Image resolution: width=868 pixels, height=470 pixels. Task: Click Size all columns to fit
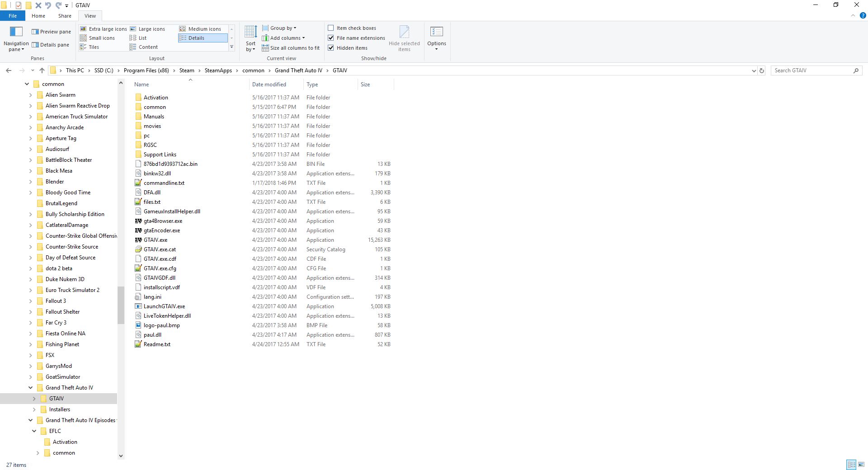[290, 48]
